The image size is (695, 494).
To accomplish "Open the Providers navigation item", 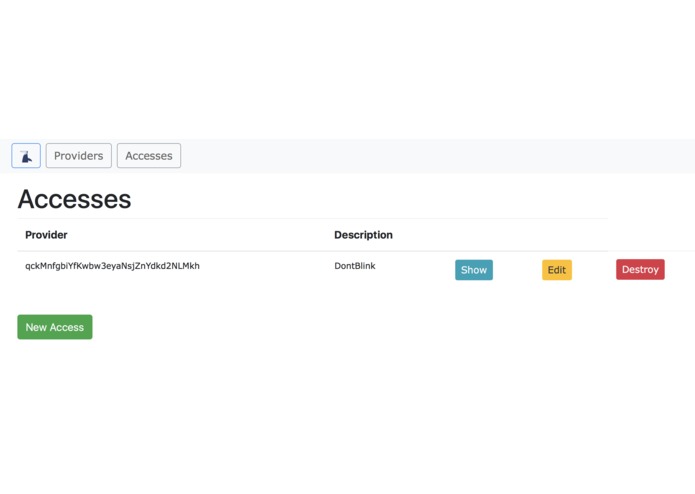I will pos(78,156).
